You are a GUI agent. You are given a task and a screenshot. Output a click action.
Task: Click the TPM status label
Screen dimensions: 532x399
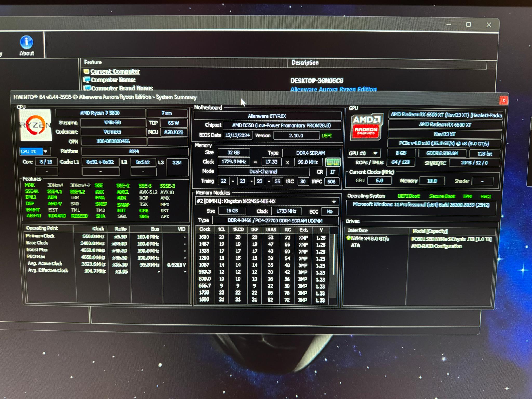click(467, 197)
